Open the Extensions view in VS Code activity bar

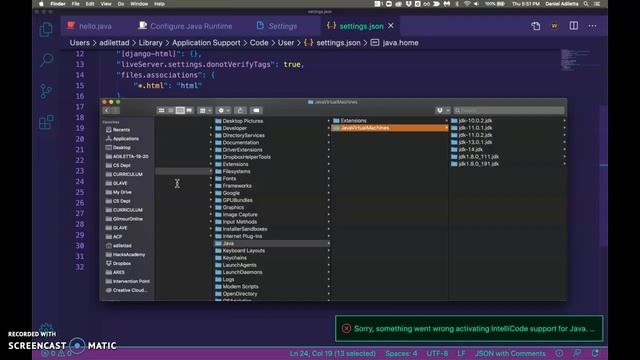[46, 122]
